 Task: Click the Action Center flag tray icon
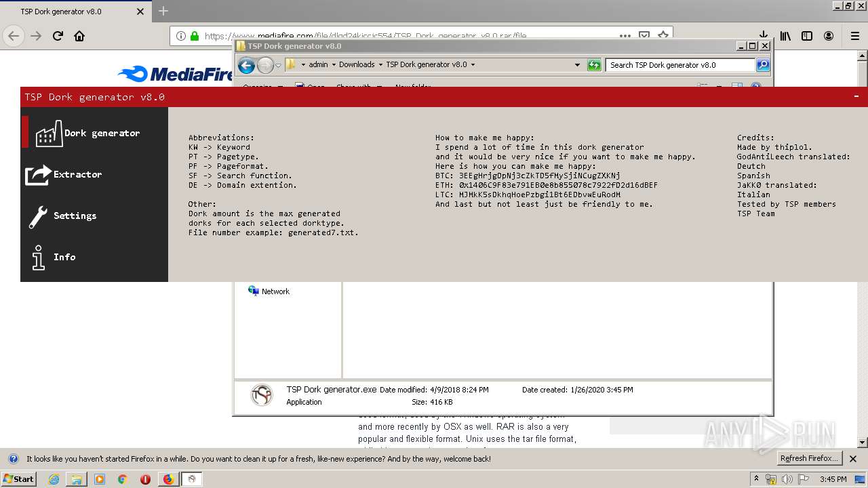click(804, 479)
